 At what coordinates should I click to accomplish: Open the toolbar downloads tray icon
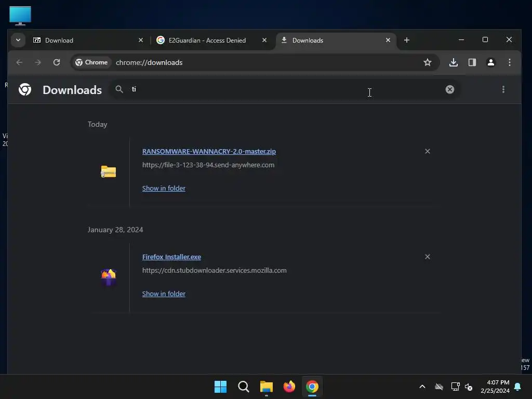pos(453,62)
